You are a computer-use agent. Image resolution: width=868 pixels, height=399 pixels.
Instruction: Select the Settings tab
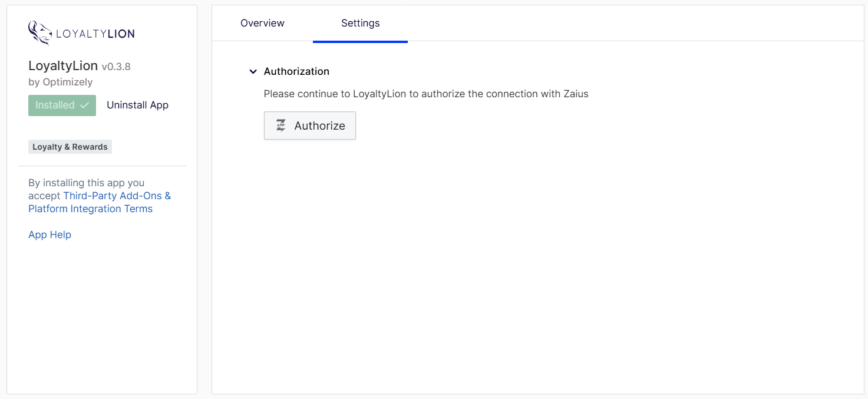point(360,24)
